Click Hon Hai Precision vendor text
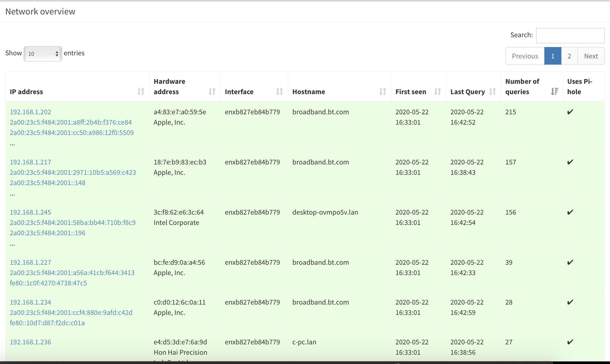Screen dimensions: 610x364 (180, 352)
